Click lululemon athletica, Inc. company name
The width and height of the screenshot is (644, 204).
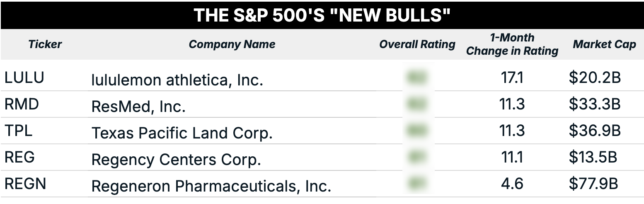[x=177, y=80]
